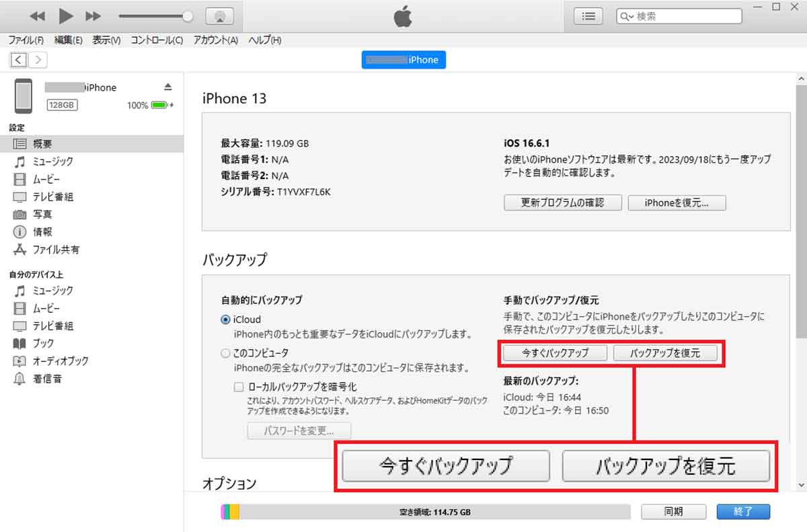Click the iOS 16.6.1 version text
Image resolution: width=807 pixels, height=532 pixels.
(x=527, y=144)
